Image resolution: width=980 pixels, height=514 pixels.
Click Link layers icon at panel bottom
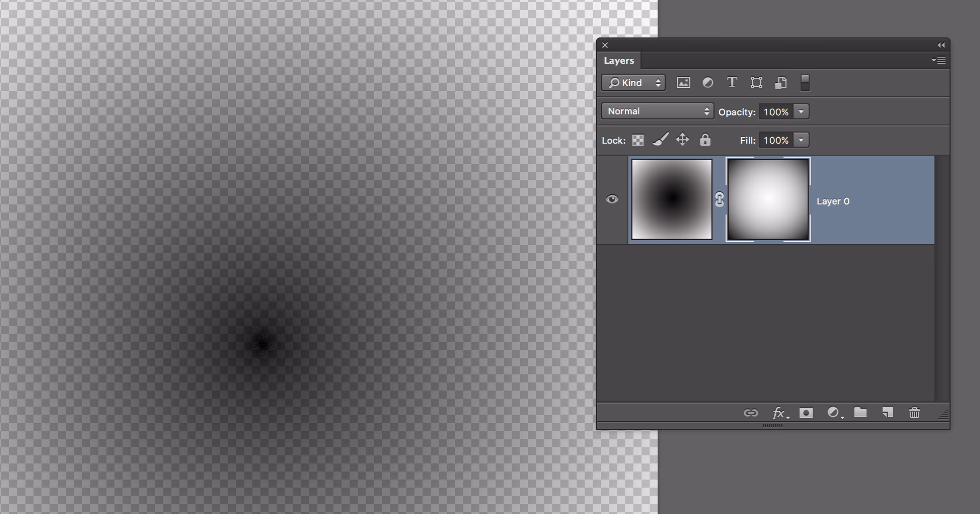750,413
